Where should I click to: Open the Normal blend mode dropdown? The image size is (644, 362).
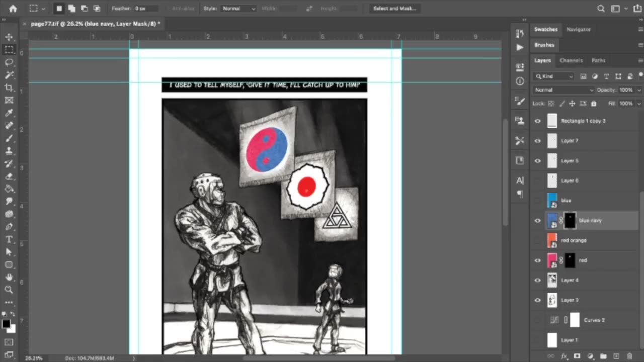click(563, 90)
